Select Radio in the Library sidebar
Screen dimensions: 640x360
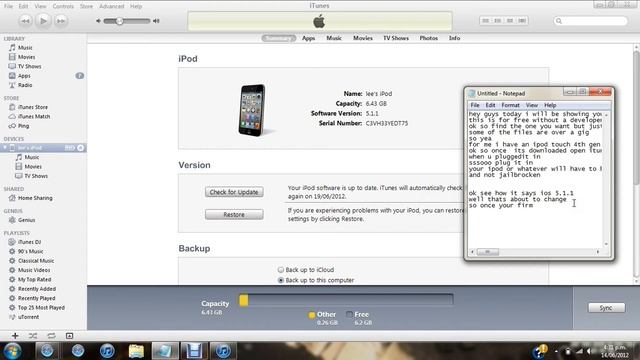(24, 85)
